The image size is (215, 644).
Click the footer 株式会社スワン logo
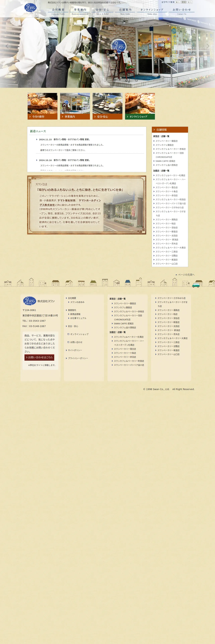39,301
